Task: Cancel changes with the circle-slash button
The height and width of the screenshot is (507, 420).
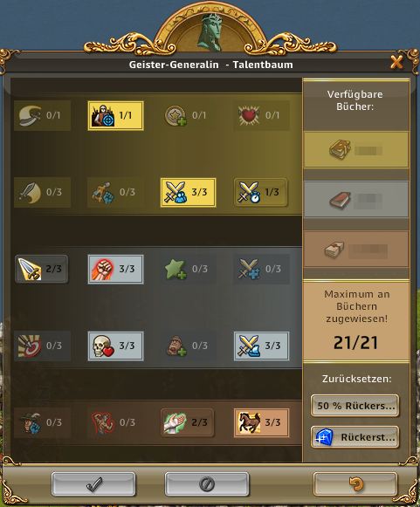Action: (x=207, y=484)
